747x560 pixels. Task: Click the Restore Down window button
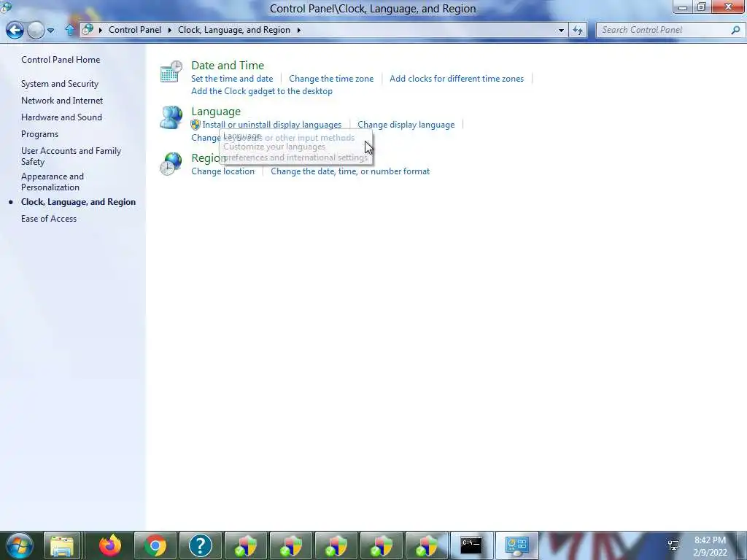(x=702, y=7)
